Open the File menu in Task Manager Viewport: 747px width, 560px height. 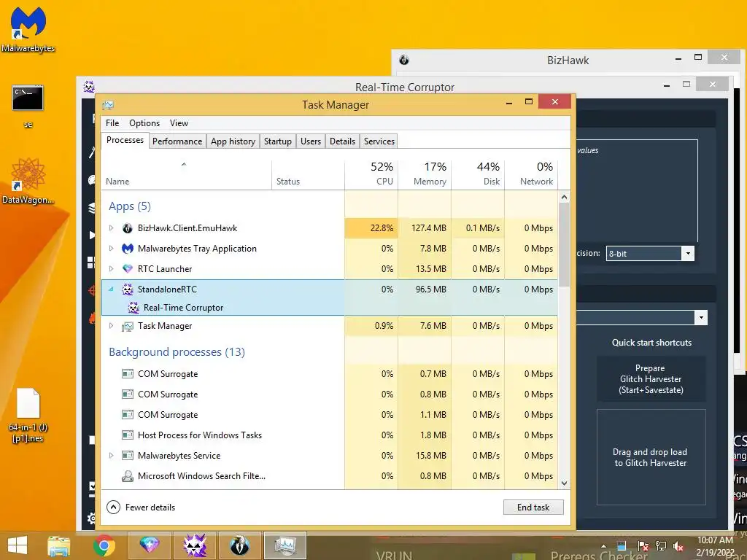click(x=112, y=123)
